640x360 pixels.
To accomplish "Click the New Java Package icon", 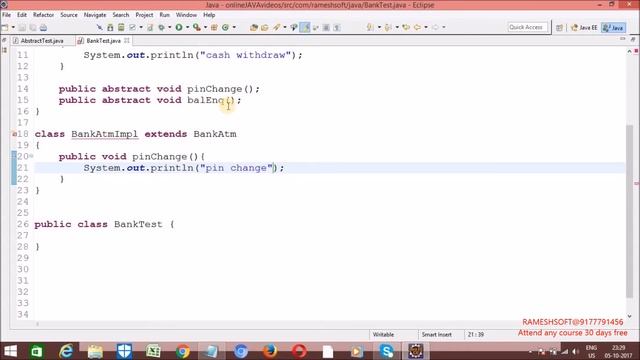I will [x=214, y=27].
